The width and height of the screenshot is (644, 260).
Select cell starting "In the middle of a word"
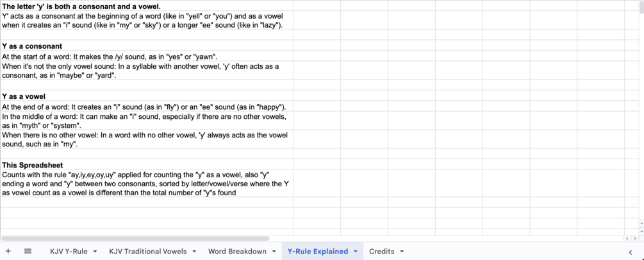pos(147,121)
